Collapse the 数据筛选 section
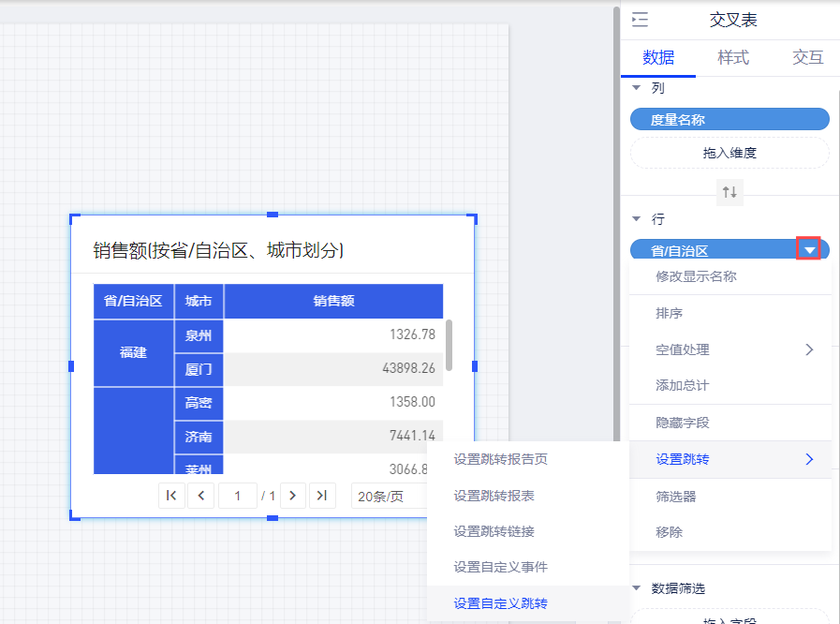 [637, 588]
